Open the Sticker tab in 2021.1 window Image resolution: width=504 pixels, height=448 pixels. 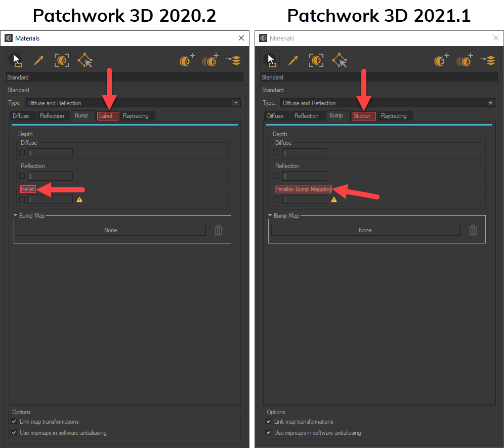(x=363, y=116)
